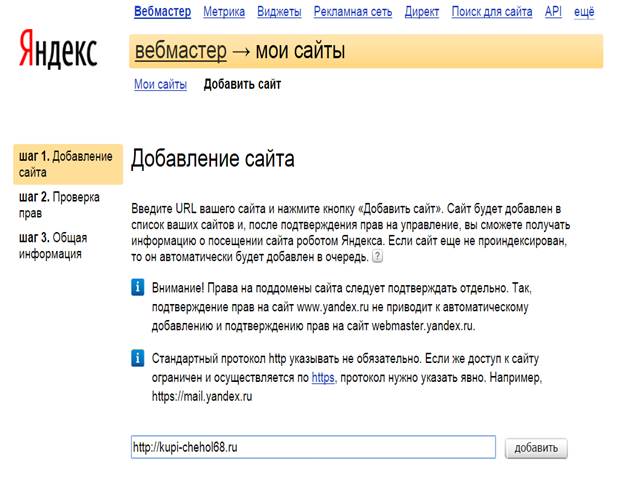Click the info icon beside Внимание notice
This screenshot has width=622, height=483.
click(138, 287)
